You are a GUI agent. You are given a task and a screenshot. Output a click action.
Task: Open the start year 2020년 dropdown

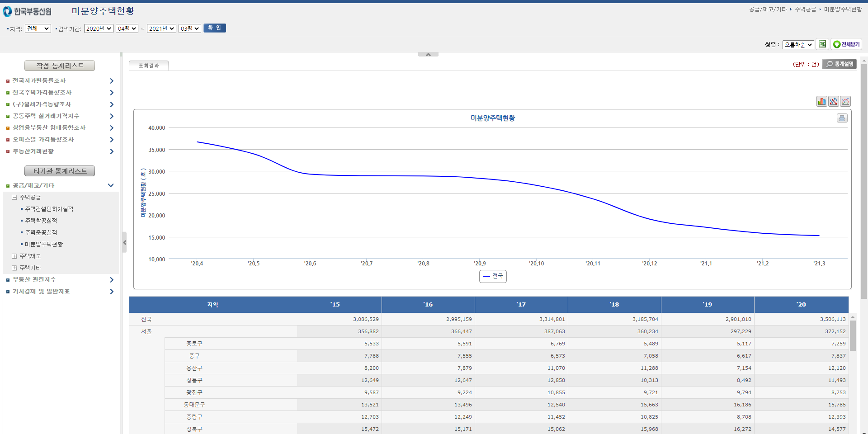(x=99, y=28)
